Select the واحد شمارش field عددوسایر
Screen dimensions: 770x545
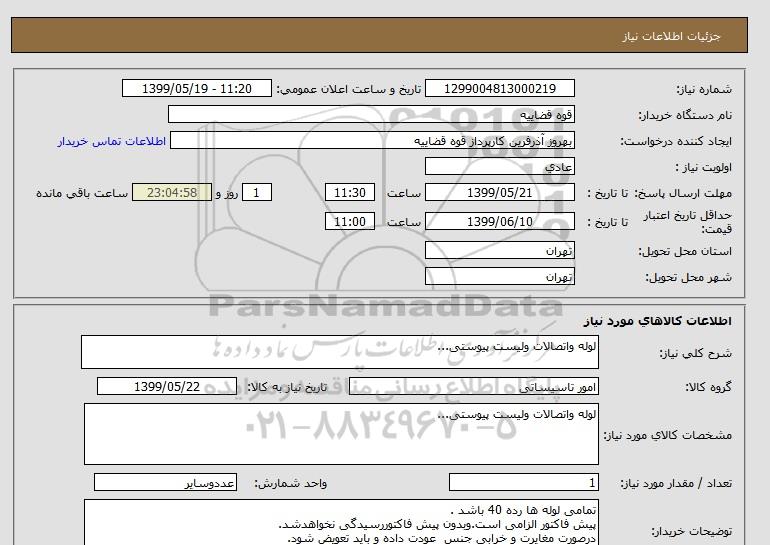165,483
